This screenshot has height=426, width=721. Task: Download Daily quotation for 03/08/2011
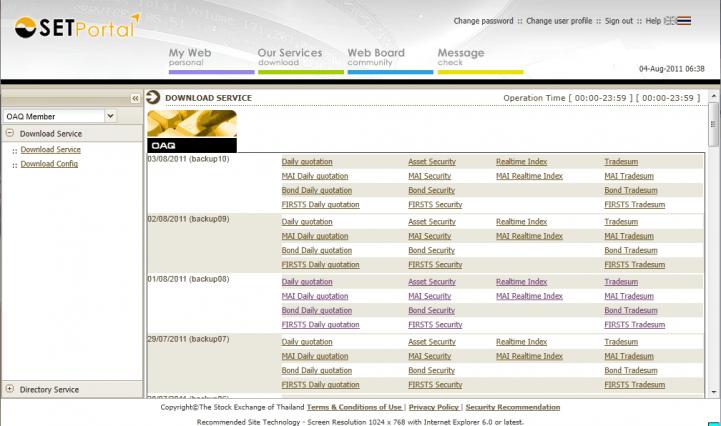click(x=307, y=161)
